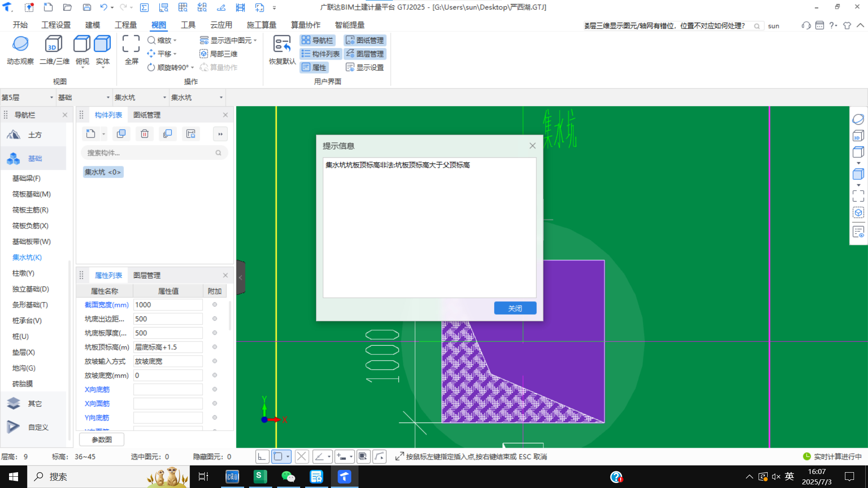Open the 云应用 ribbon tab
The height and width of the screenshot is (488, 868).
[221, 25]
